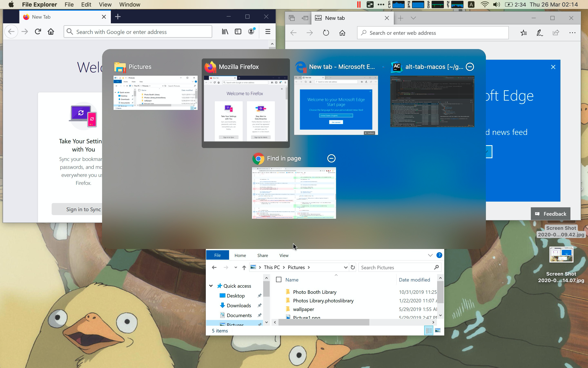588x368 pixels.
Task: Click Edge Feedback button
Action: click(x=550, y=214)
